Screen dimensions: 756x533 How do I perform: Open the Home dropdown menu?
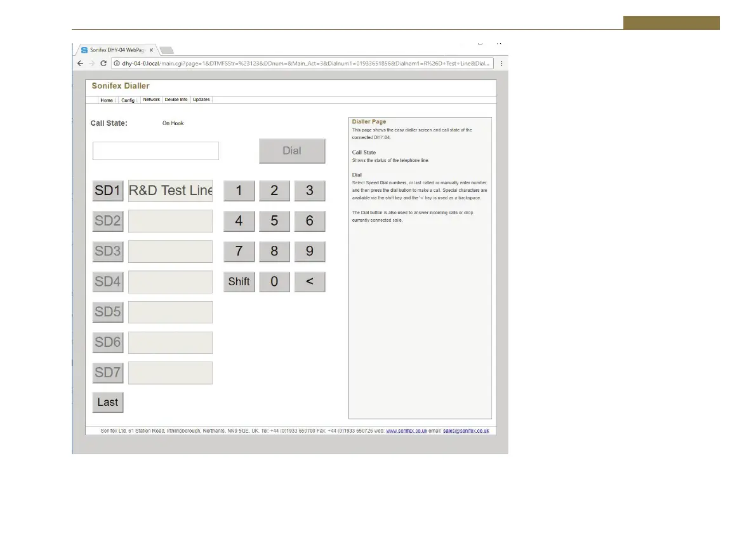pyautogui.click(x=107, y=100)
